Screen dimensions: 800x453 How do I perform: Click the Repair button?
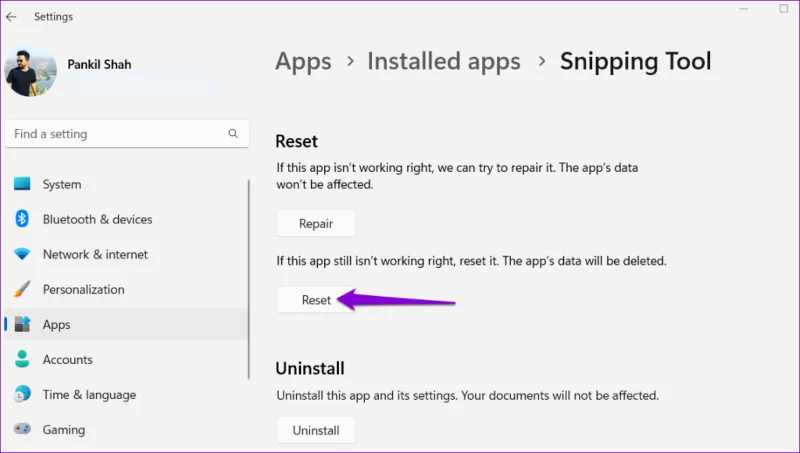[x=316, y=223]
